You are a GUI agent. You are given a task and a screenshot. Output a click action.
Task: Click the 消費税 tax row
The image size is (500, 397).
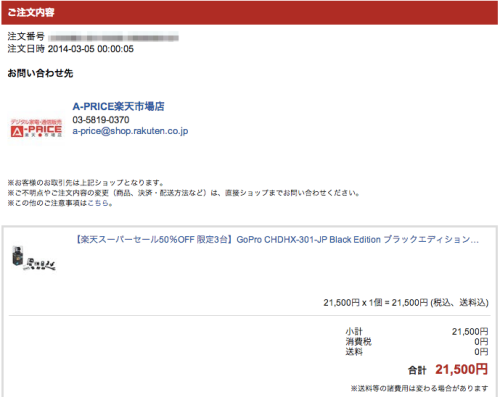click(417, 342)
